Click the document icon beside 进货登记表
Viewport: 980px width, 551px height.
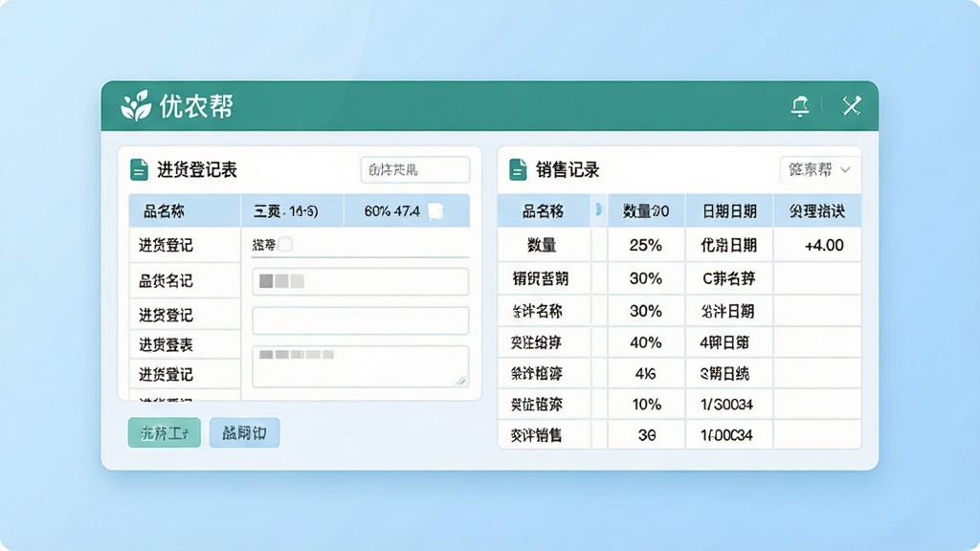pos(139,169)
